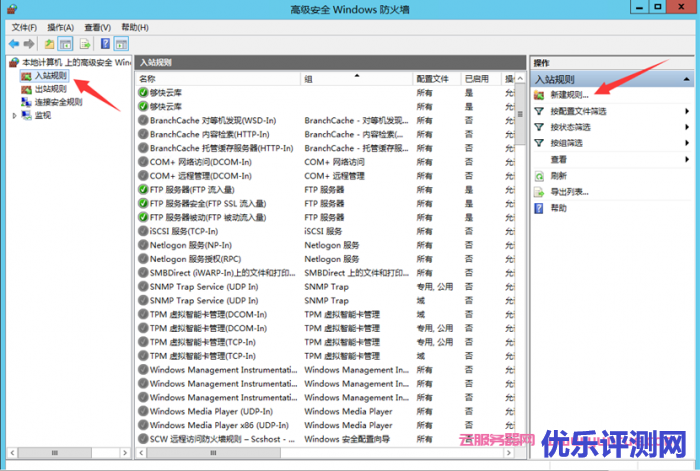Viewport: 700px width, 471px height.
Task: Sort by the 组 column header
Action: 356,79
